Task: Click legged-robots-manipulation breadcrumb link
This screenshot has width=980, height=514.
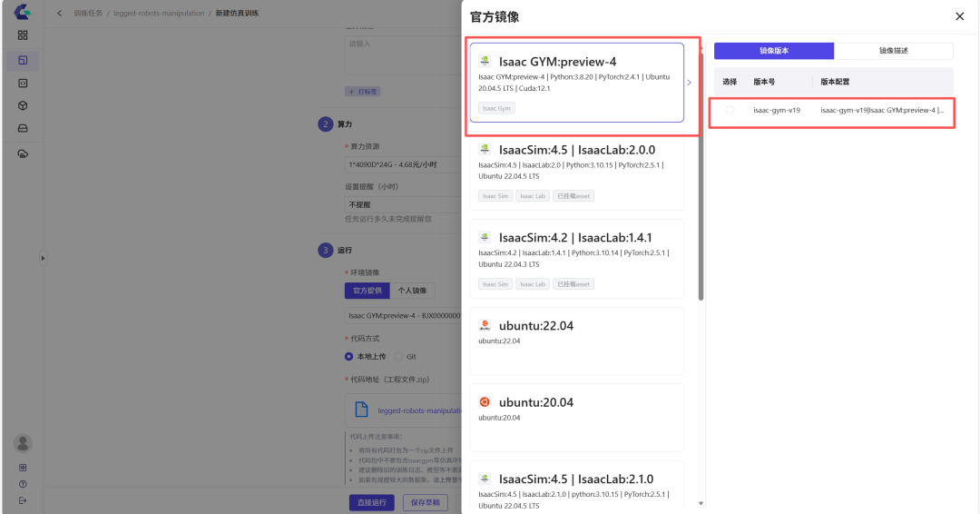Action: click(x=159, y=13)
